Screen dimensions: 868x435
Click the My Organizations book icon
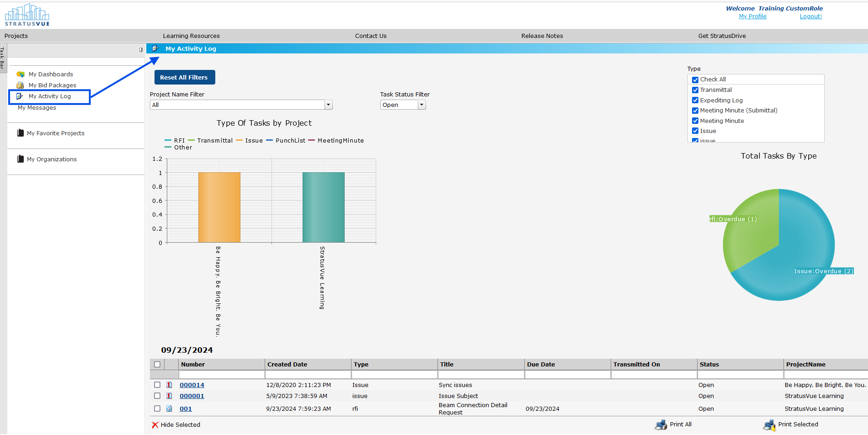pyautogui.click(x=20, y=159)
